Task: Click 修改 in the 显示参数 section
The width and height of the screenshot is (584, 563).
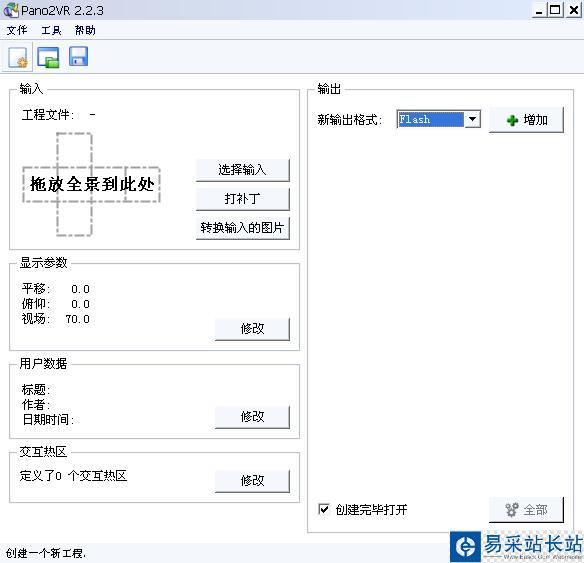Action: tap(252, 329)
